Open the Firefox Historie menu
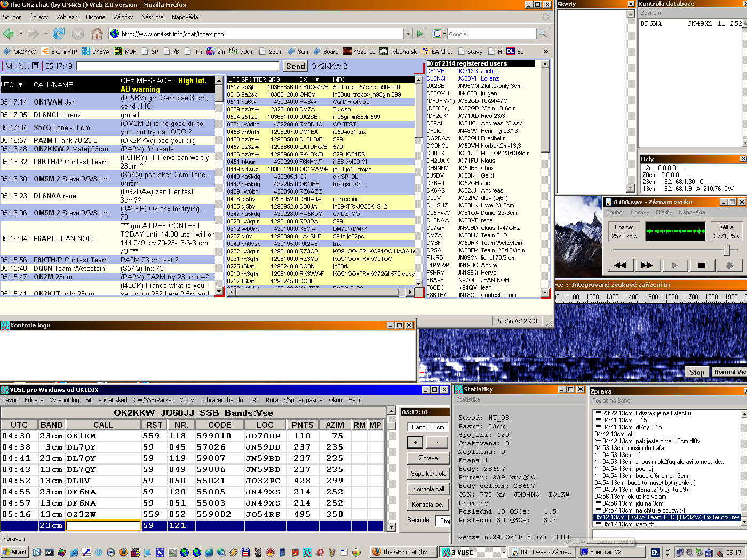 pos(96,17)
